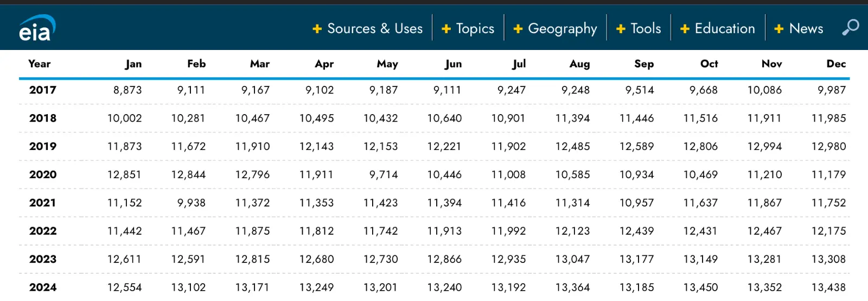
Task: Click the Year column header
Action: click(x=40, y=64)
